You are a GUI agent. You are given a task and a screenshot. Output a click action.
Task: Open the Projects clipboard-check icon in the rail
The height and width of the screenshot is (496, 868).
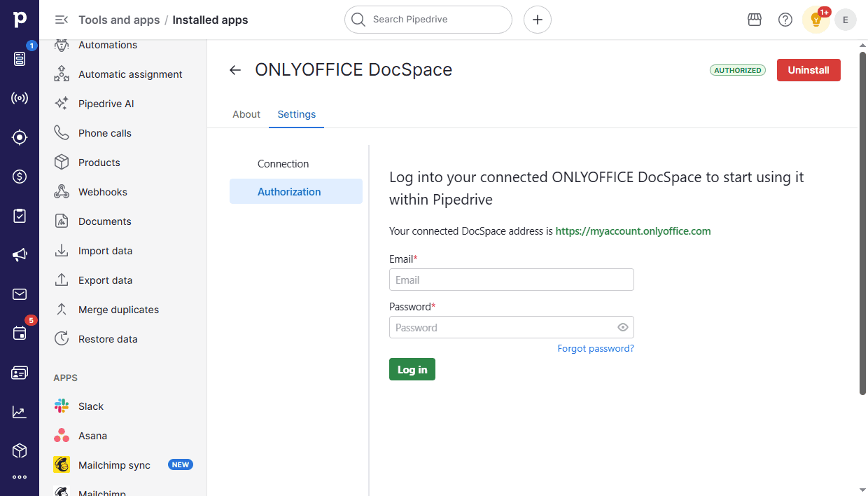click(x=20, y=216)
